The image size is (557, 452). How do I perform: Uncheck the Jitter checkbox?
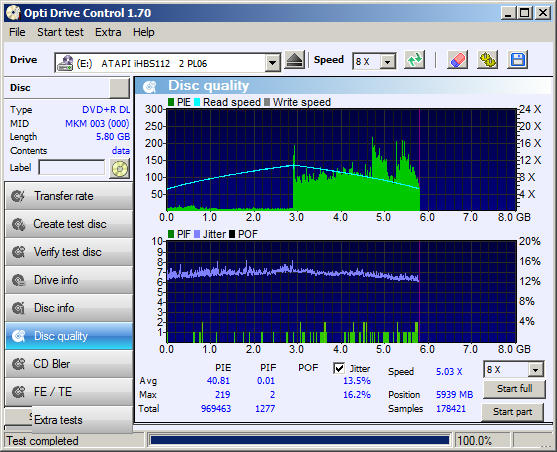coord(339,368)
